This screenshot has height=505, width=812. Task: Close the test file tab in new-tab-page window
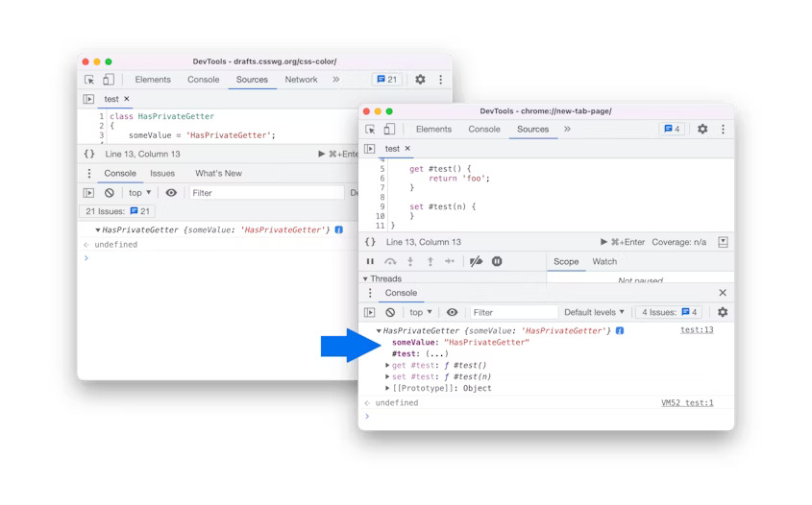407,148
